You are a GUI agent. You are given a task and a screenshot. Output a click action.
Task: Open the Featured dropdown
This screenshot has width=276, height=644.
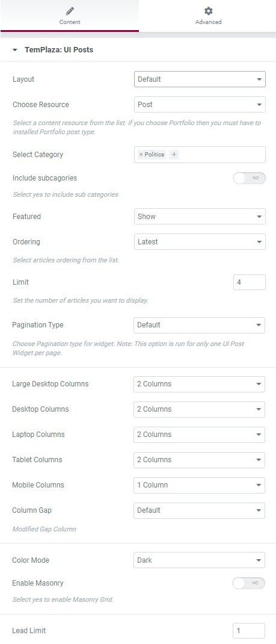(x=200, y=217)
